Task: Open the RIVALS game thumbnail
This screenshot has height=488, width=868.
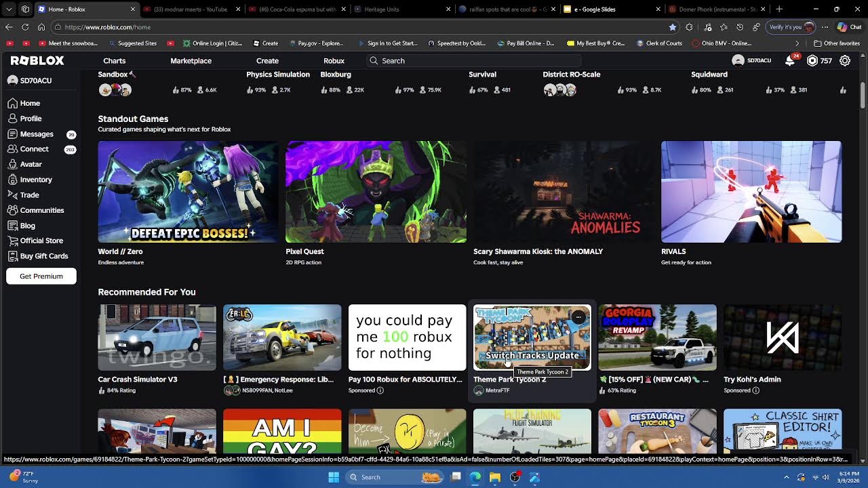Action: click(x=751, y=192)
